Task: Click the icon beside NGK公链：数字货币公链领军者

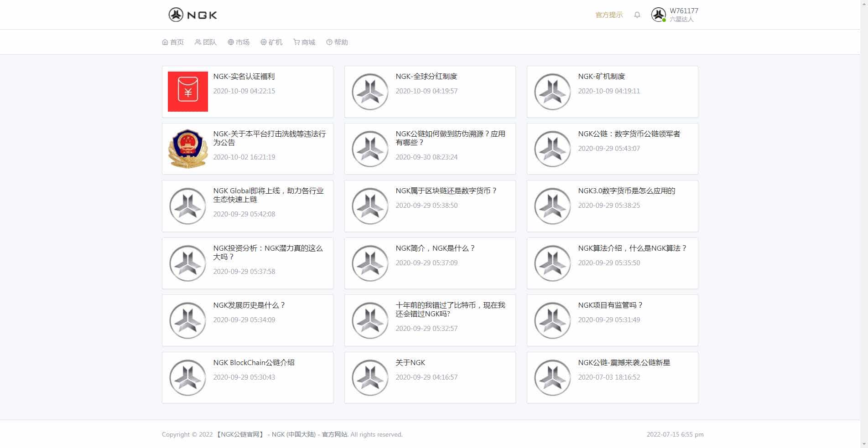Action: [x=552, y=149]
